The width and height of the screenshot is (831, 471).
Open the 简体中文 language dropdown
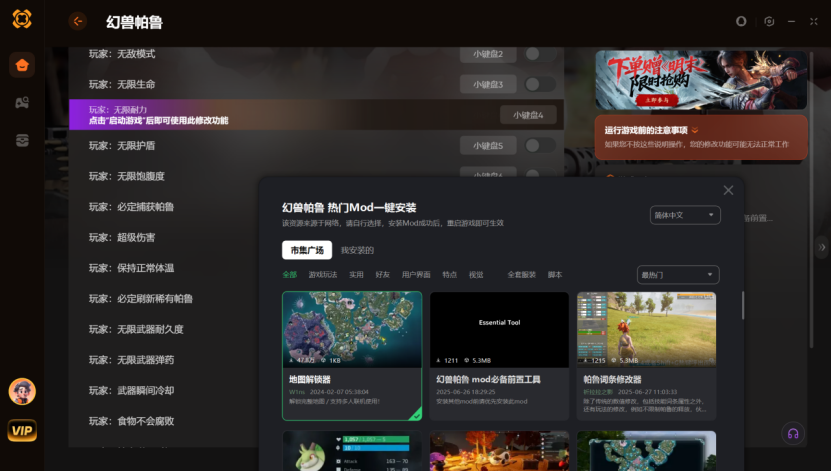coord(684,215)
